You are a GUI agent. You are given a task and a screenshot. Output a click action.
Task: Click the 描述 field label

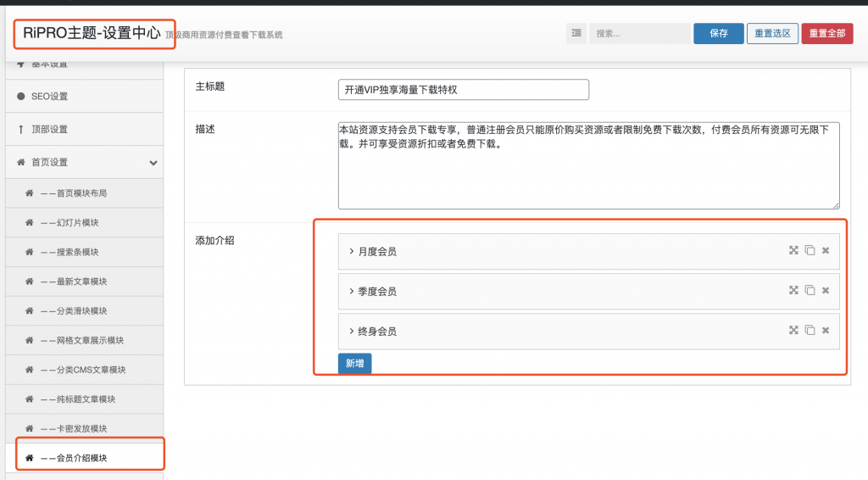point(205,129)
